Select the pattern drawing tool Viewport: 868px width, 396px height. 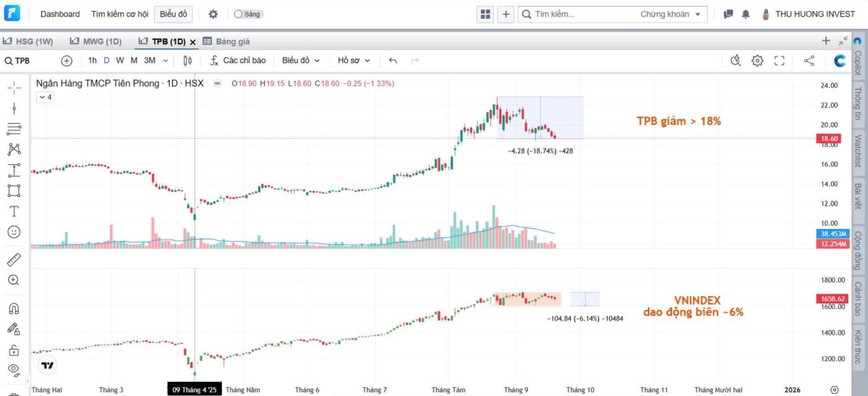14,149
